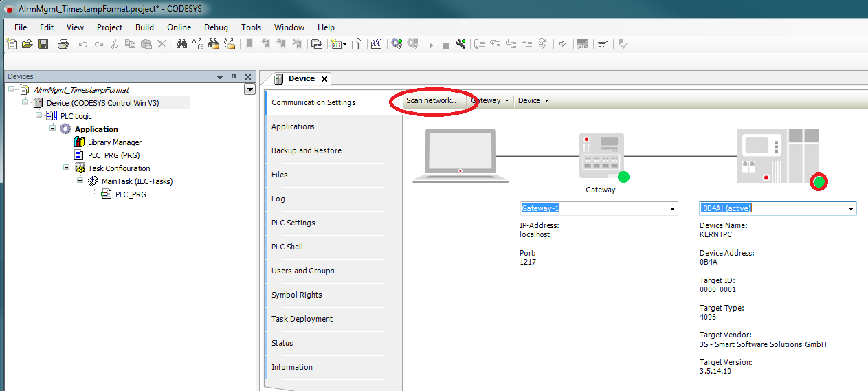Image resolution: width=868 pixels, height=391 pixels.
Task: Collapse the Task Configuration tree node
Action: [66, 168]
